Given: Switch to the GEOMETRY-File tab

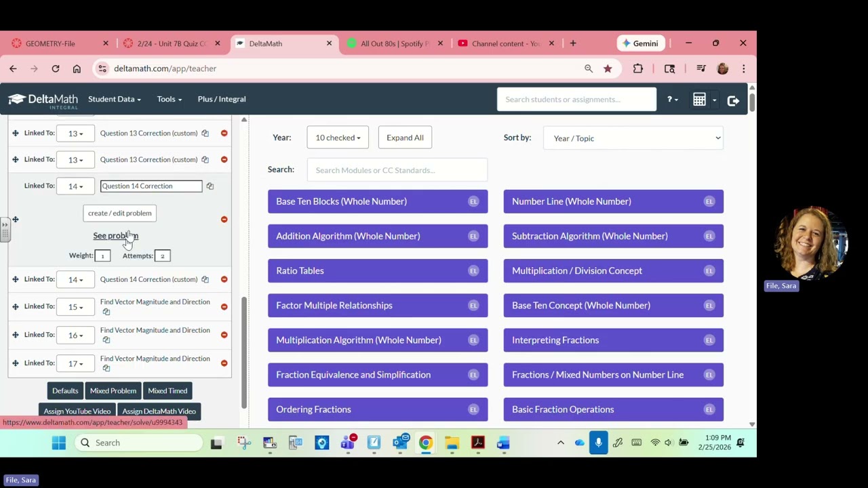Looking at the screenshot, I should coord(59,43).
